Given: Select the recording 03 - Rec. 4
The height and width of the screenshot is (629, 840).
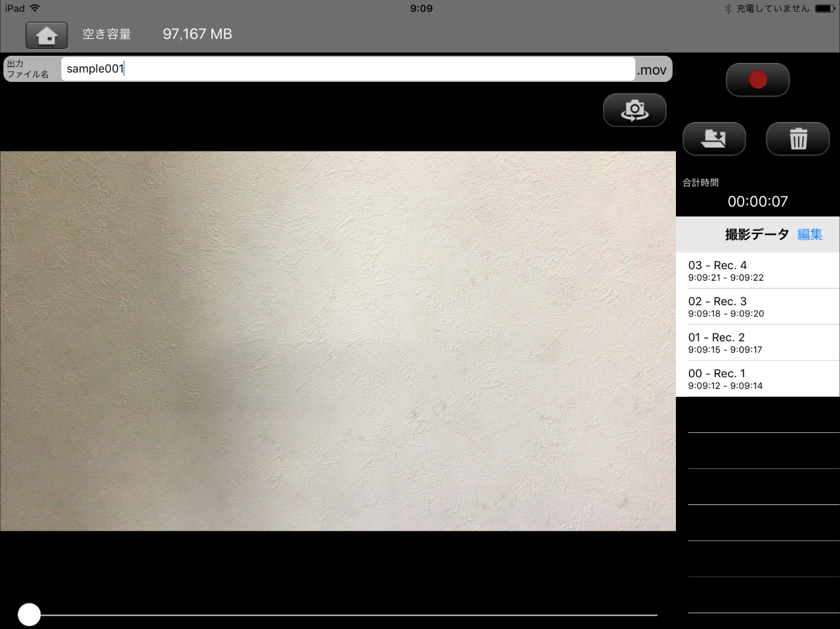Looking at the screenshot, I should tap(758, 270).
